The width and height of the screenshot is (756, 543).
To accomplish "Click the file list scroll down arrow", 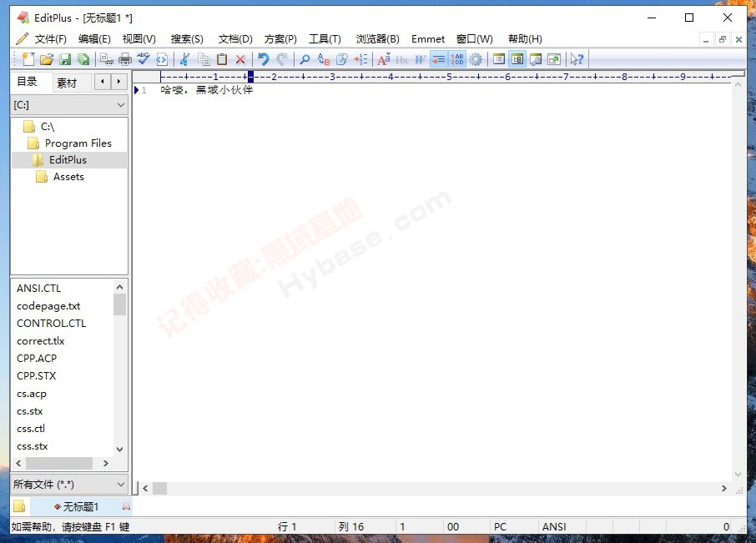I will coord(120,450).
